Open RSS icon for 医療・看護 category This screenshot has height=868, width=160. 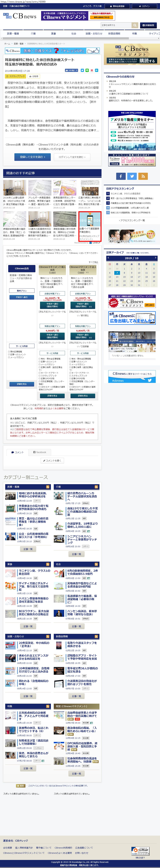pos(48,487)
